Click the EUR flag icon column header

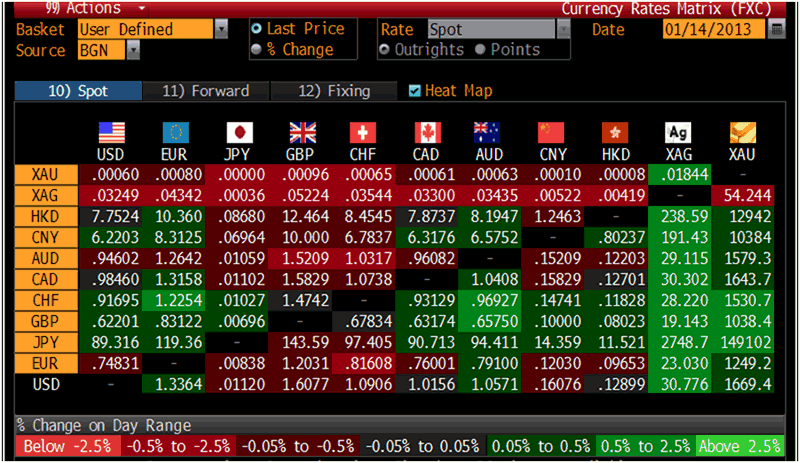[175, 133]
